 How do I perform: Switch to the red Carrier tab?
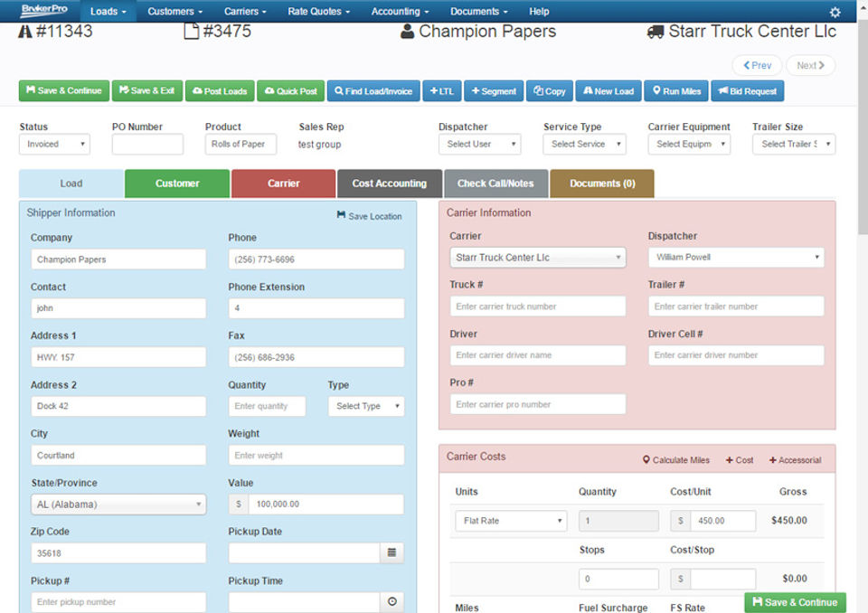pyautogui.click(x=283, y=184)
